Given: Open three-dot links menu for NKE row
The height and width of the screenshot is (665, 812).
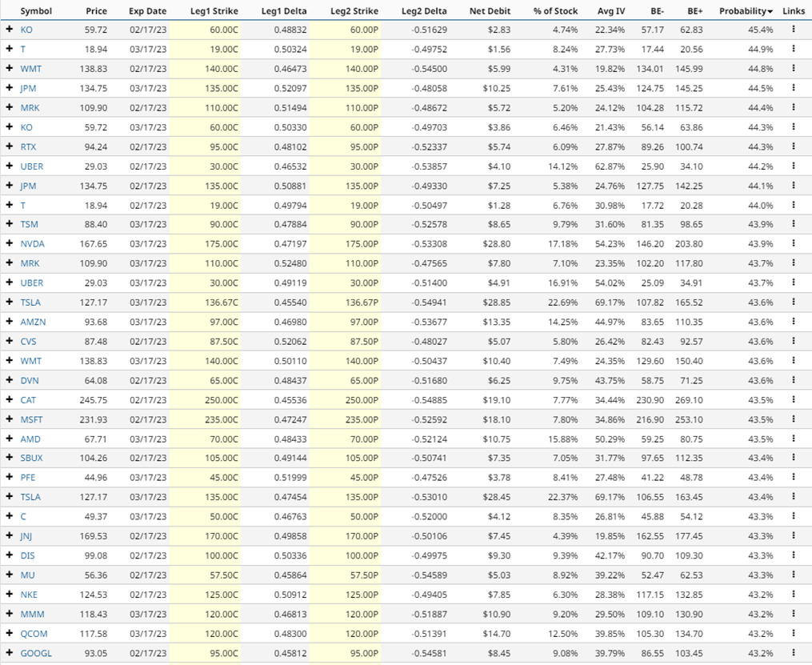Looking at the screenshot, I should pyautogui.click(x=793, y=594).
